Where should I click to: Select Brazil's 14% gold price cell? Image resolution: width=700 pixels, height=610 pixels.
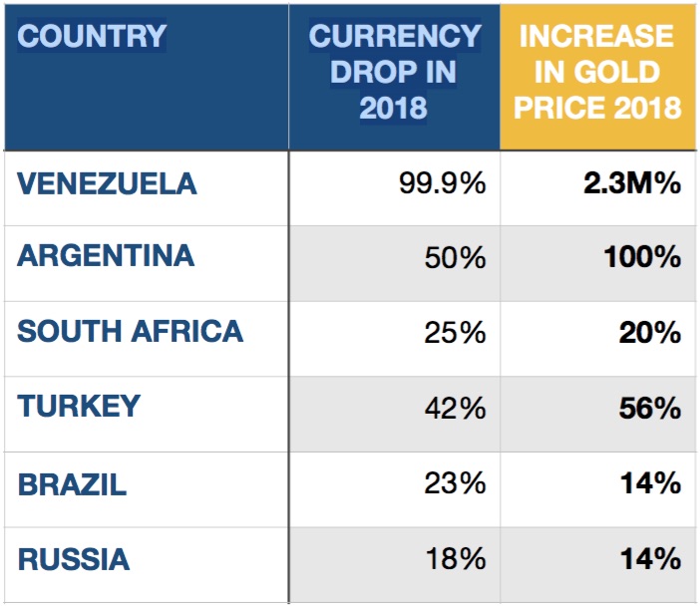pyautogui.click(x=649, y=484)
